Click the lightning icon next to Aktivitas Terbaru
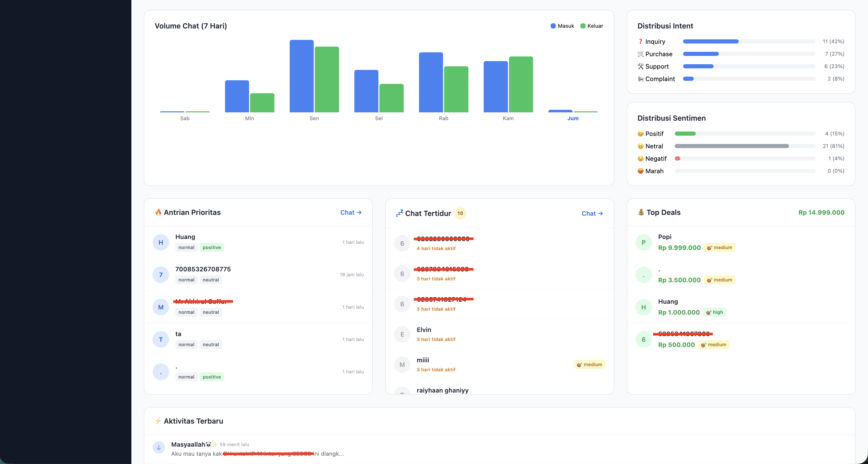Viewport: 868px width, 464px height. pyautogui.click(x=158, y=421)
